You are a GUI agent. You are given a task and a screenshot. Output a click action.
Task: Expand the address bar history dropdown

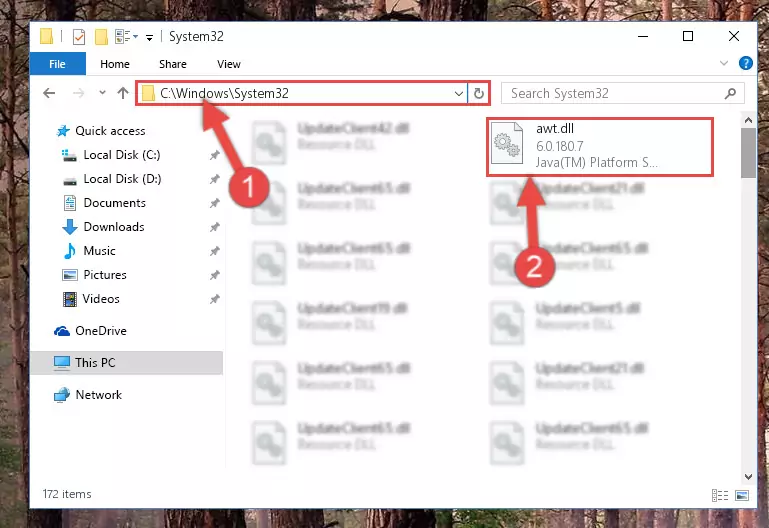tap(459, 93)
